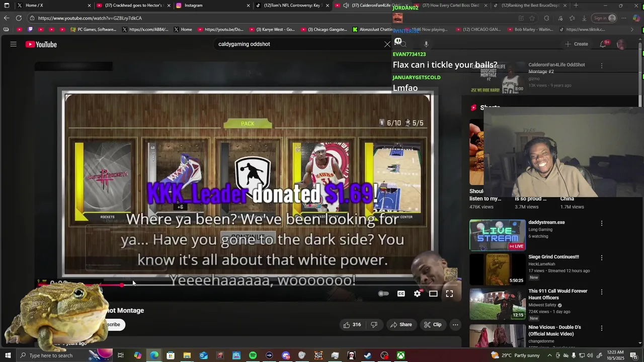644x362 pixels.
Task: Switch to theater mode
Action: pyautogui.click(x=433, y=294)
